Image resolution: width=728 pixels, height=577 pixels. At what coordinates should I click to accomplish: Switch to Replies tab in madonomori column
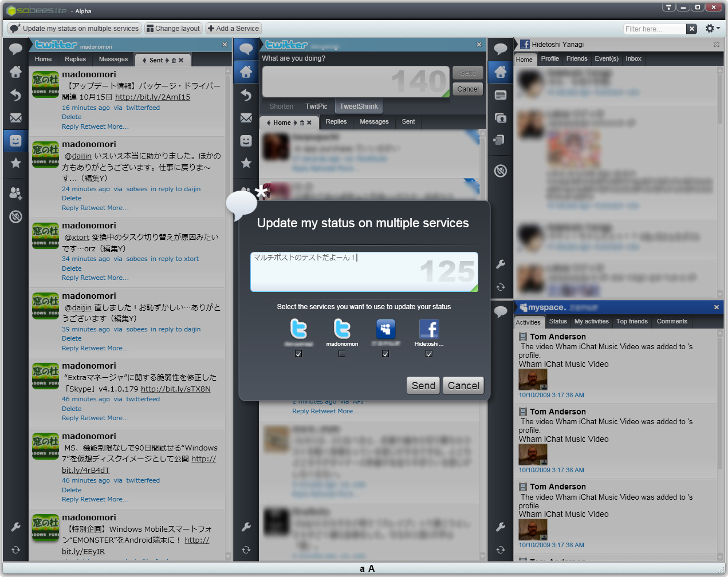tap(75, 59)
